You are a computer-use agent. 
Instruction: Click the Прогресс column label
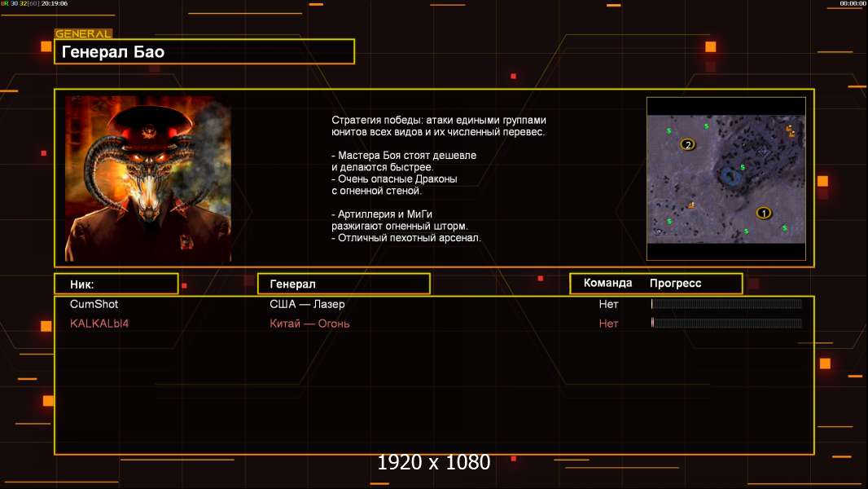point(675,283)
